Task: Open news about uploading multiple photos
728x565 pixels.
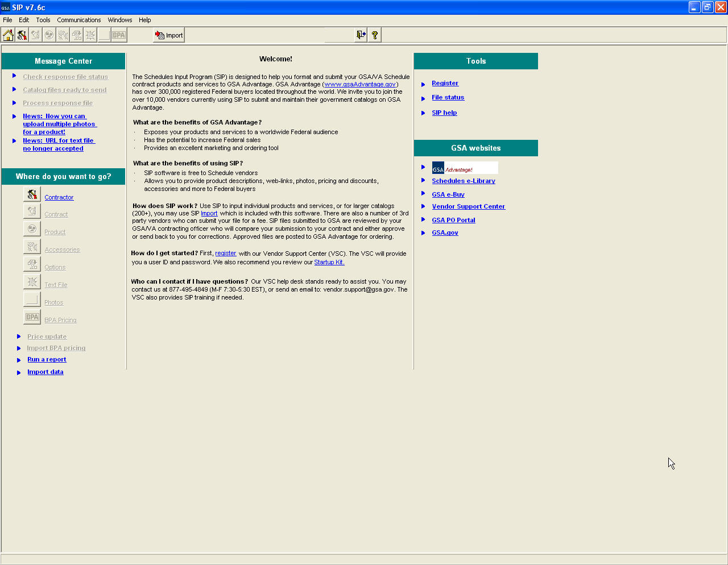Action: click(x=60, y=124)
